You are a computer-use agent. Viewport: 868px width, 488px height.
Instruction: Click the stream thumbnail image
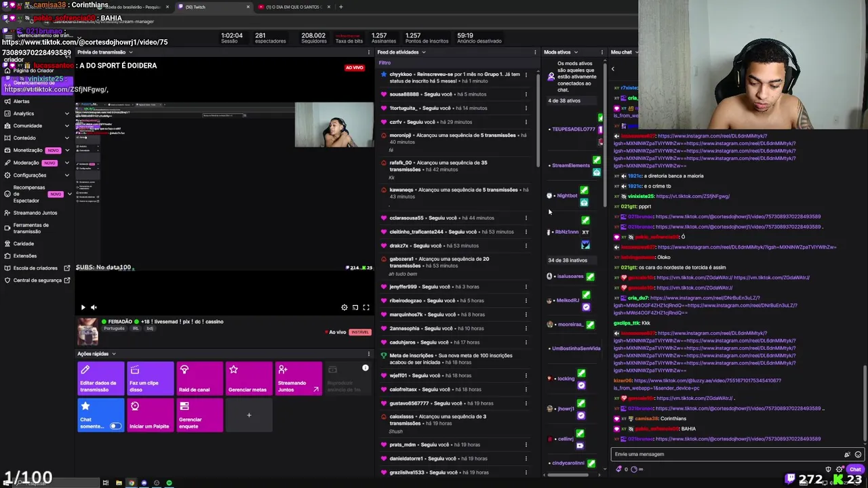[87, 332]
